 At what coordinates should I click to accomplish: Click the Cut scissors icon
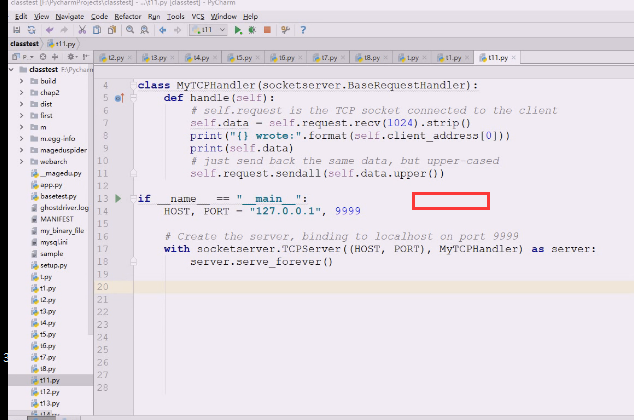click(82, 30)
